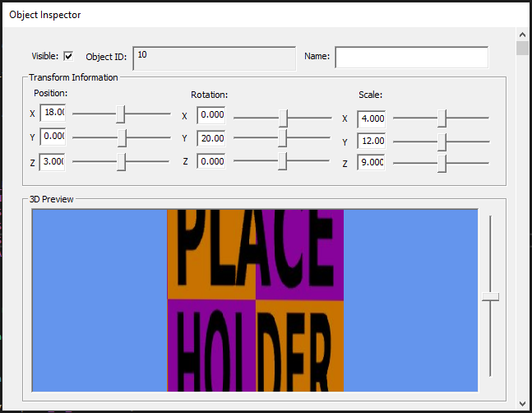Click the Rotation Y slider handle

point(283,138)
